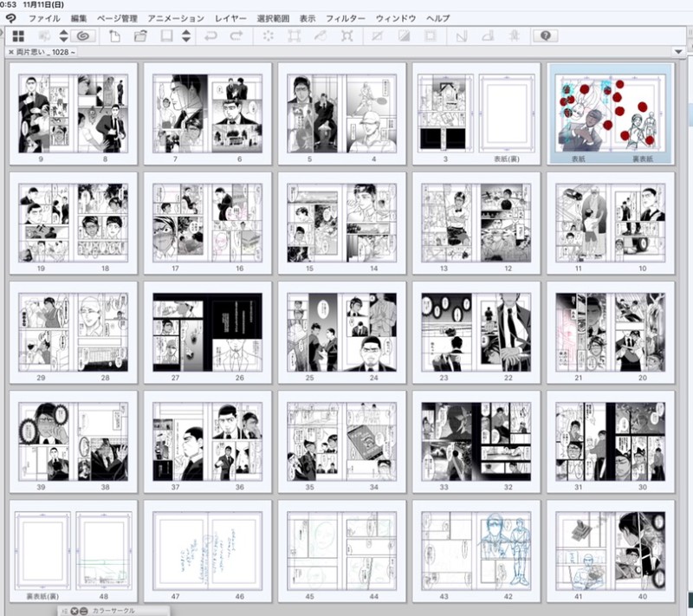693x616 pixels.
Task: Select the spread with pages 13 and 12
Action: point(476,224)
